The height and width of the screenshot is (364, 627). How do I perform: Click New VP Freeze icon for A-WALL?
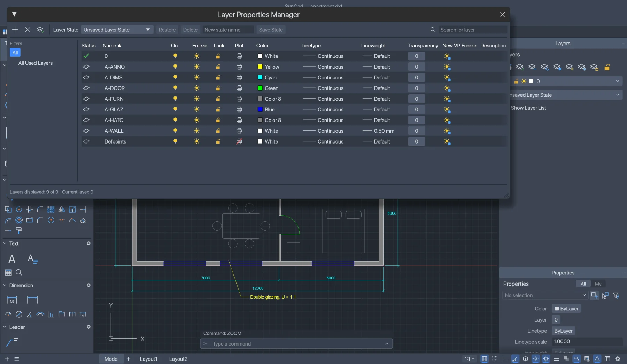click(447, 131)
